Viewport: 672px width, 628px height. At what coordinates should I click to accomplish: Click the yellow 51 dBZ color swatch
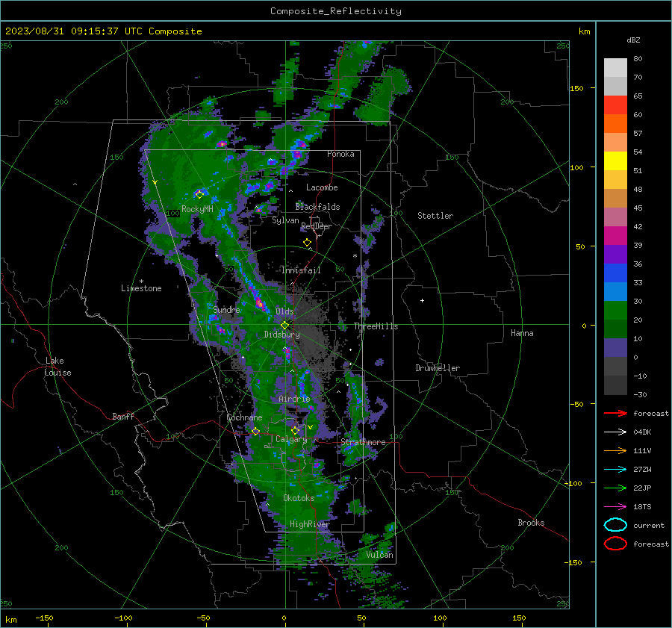tap(615, 161)
